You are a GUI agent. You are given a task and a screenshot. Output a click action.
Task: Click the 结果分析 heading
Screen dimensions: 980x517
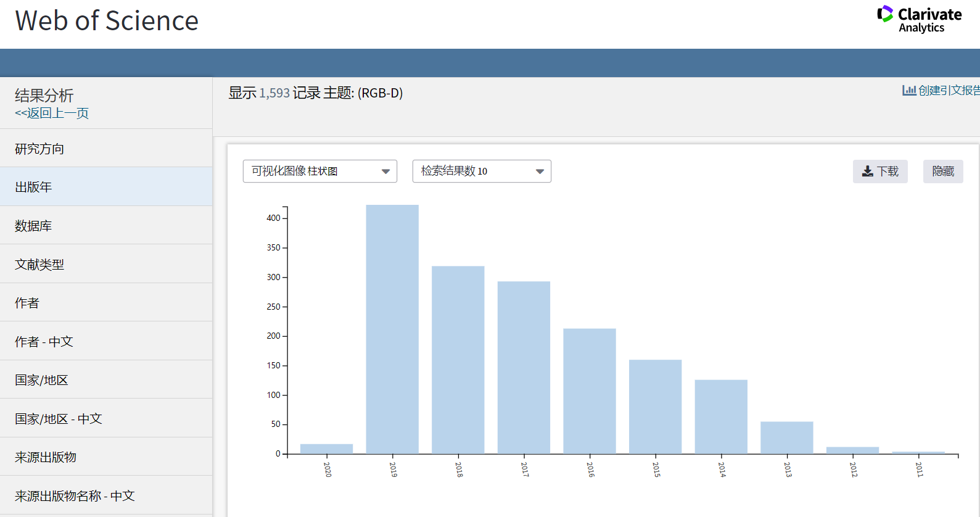click(44, 96)
